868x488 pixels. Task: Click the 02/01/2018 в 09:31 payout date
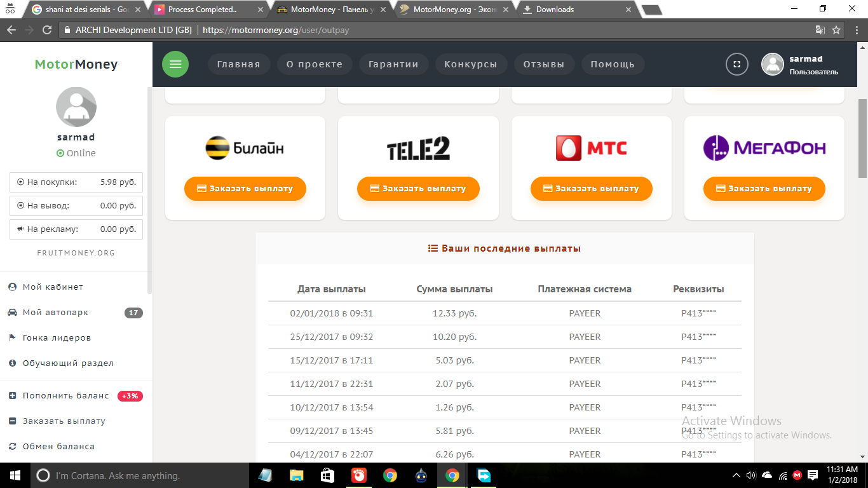pyautogui.click(x=332, y=313)
